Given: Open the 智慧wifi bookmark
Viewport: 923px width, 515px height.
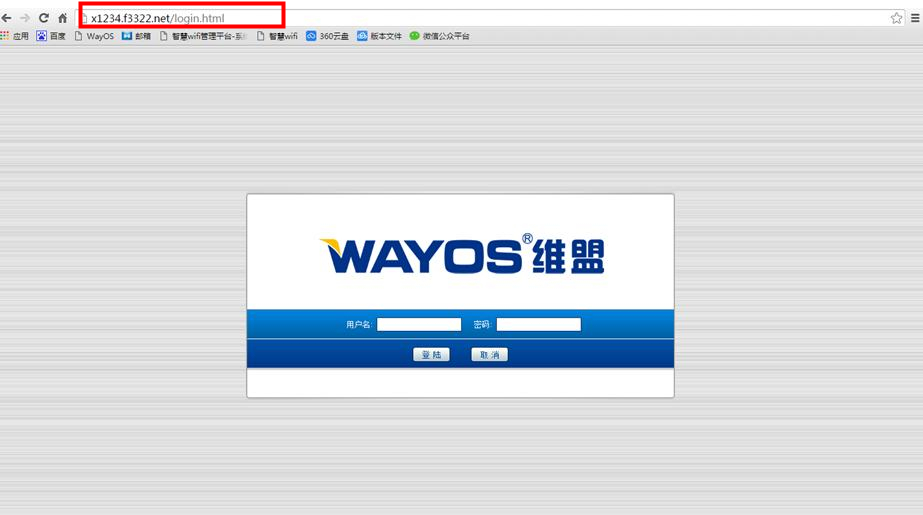Looking at the screenshot, I should [277, 36].
